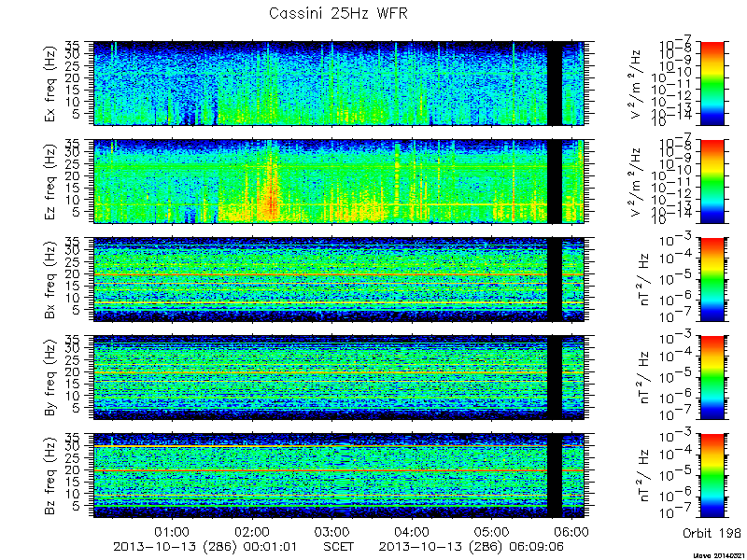Viewport: 747px width, 560px height.
Task: Select the 'Bz freq (Hz)' axis label
Action: (x=50, y=475)
